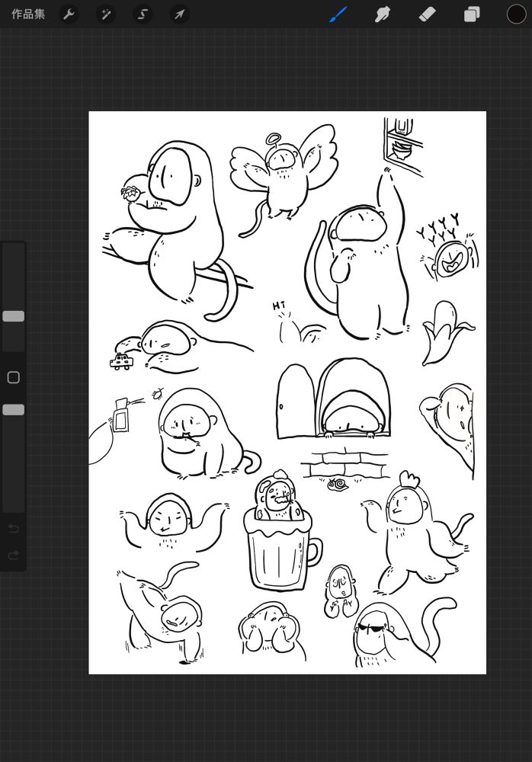Select the Smudge finger tool

coord(383,14)
